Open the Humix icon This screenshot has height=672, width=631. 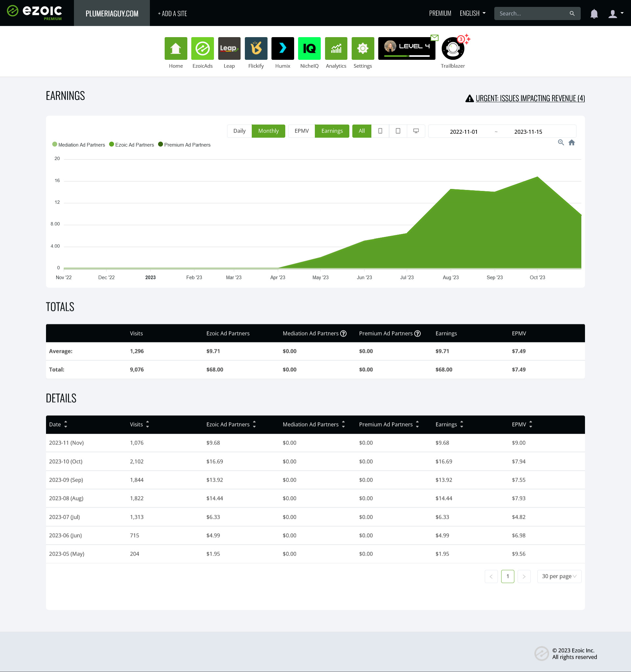(x=283, y=48)
